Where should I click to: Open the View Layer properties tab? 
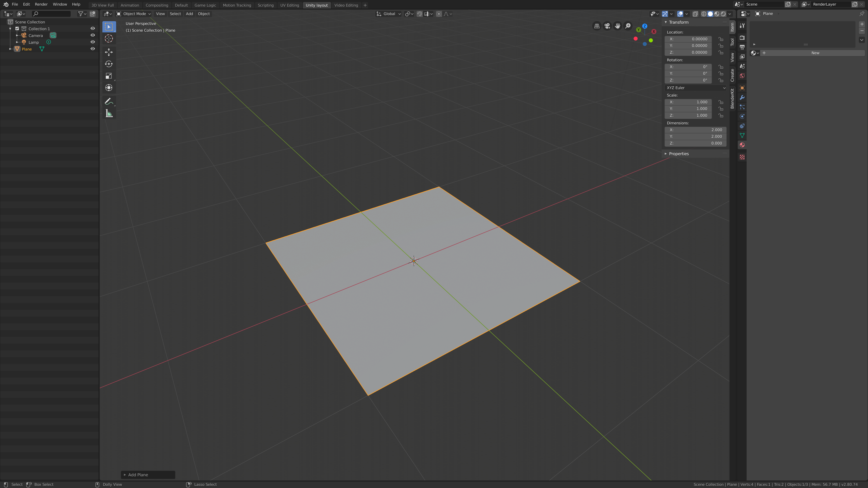tap(742, 57)
